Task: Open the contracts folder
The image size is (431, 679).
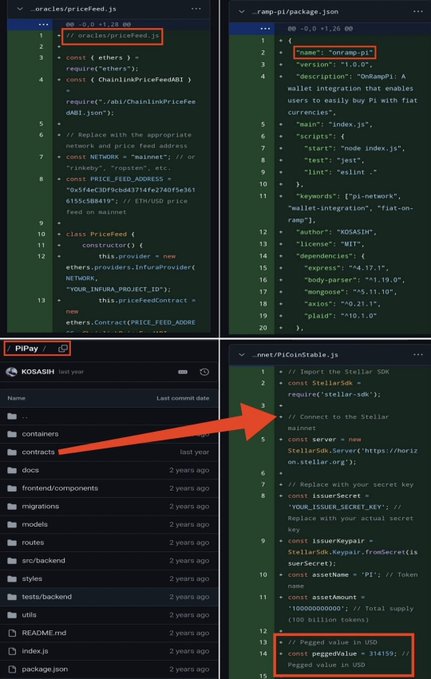Action: 38,452
